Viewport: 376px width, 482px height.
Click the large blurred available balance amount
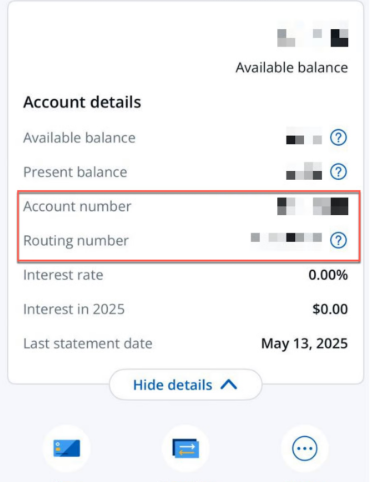(x=313, y=34)
